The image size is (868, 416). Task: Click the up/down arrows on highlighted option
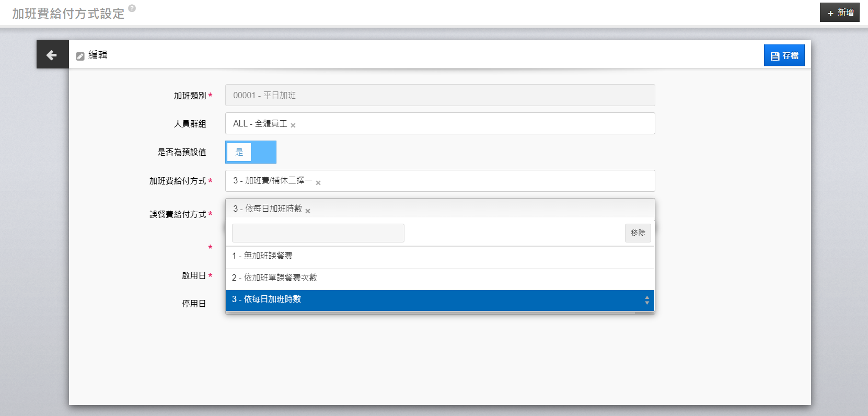[646, 300]
